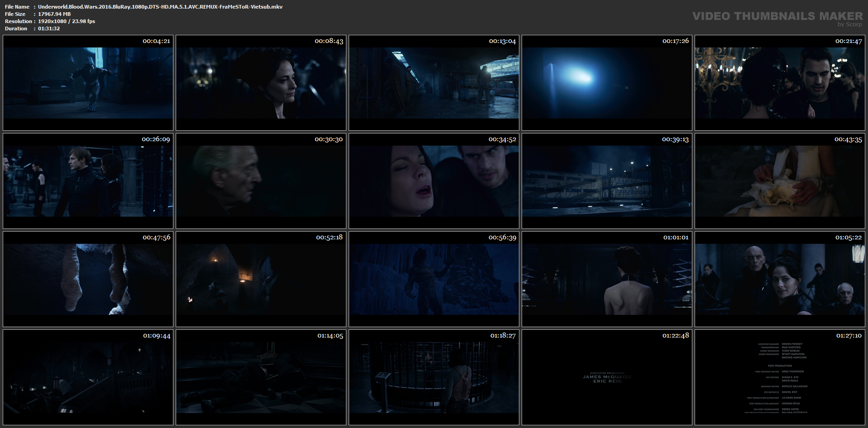Select the thumbnail stamped 00:04:21

point(88,83)
